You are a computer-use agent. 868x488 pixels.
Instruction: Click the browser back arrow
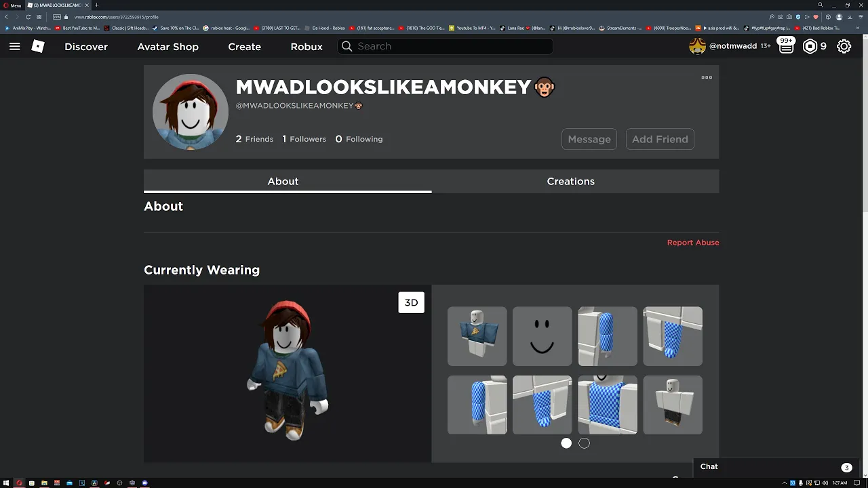(6, 17)
